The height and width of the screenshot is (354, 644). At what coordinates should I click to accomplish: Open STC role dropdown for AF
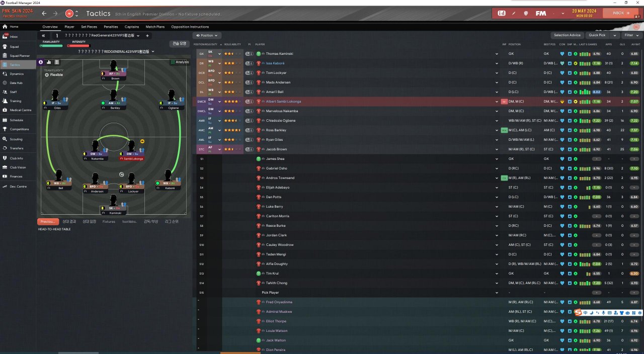click(219, 149)
